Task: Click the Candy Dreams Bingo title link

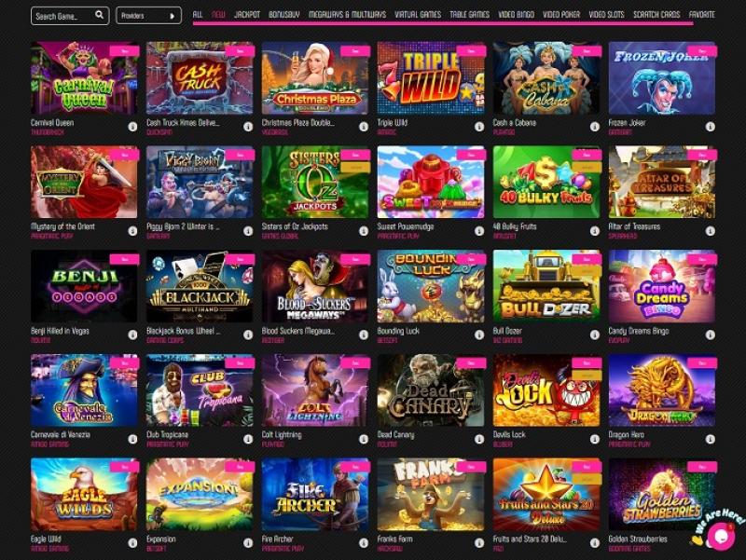Action: [639, 331]
